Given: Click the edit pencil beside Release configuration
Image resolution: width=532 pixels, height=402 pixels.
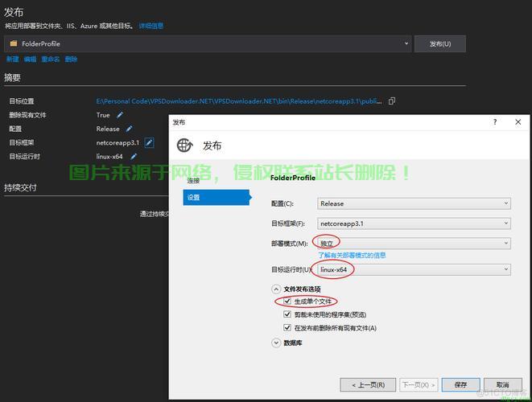Looking at the screenshot, I should pos(129,129).
